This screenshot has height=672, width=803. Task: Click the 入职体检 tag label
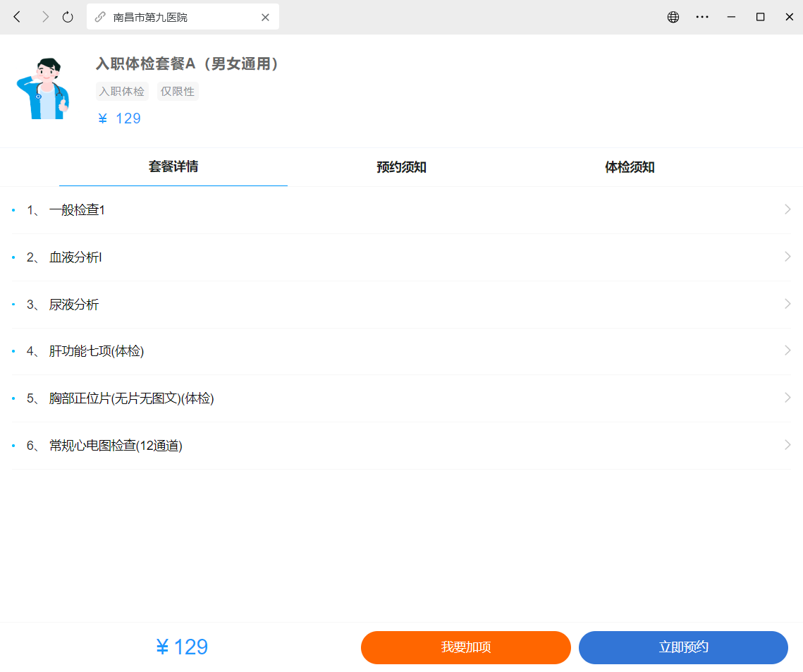(x=122, y=91)
